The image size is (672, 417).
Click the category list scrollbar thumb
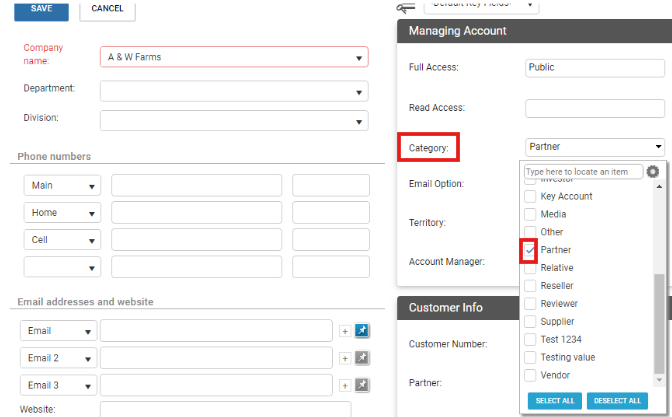point(659,324)
